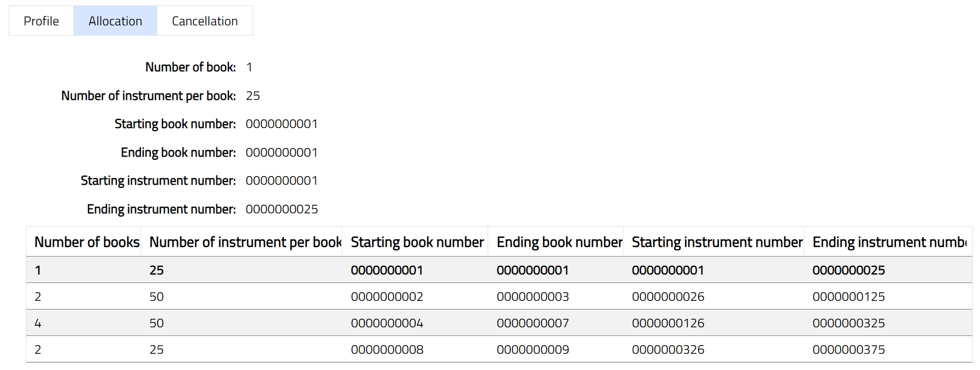Click "Ending book number" table column header
This screenshot has width=980, height=370.
[559, 243]
